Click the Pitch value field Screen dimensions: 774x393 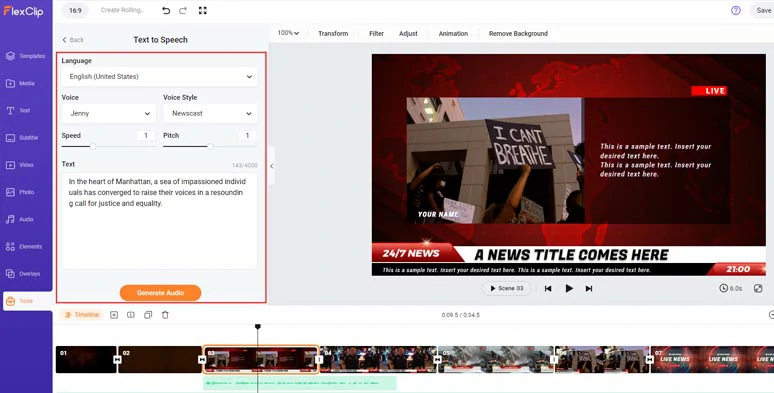coord(247,135)
